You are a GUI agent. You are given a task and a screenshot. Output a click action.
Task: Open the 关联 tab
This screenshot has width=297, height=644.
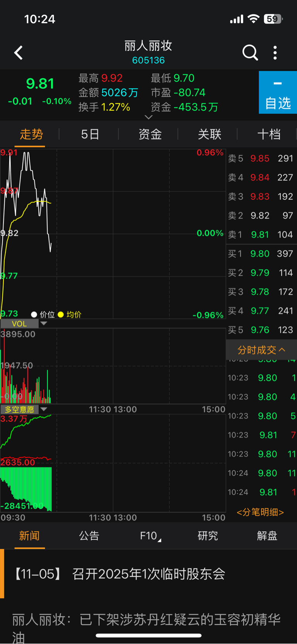(x=209, y=134)
